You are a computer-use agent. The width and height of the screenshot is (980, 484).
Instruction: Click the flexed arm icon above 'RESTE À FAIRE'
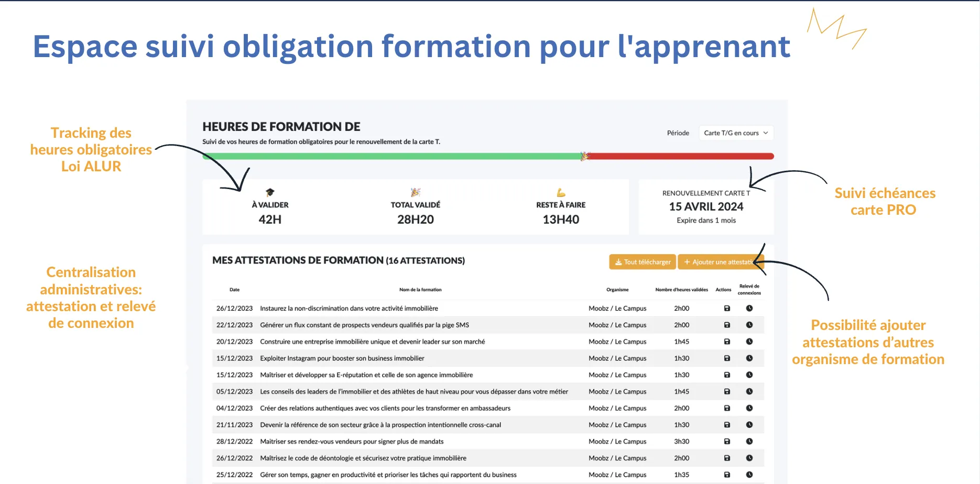(x=561, y=192)
